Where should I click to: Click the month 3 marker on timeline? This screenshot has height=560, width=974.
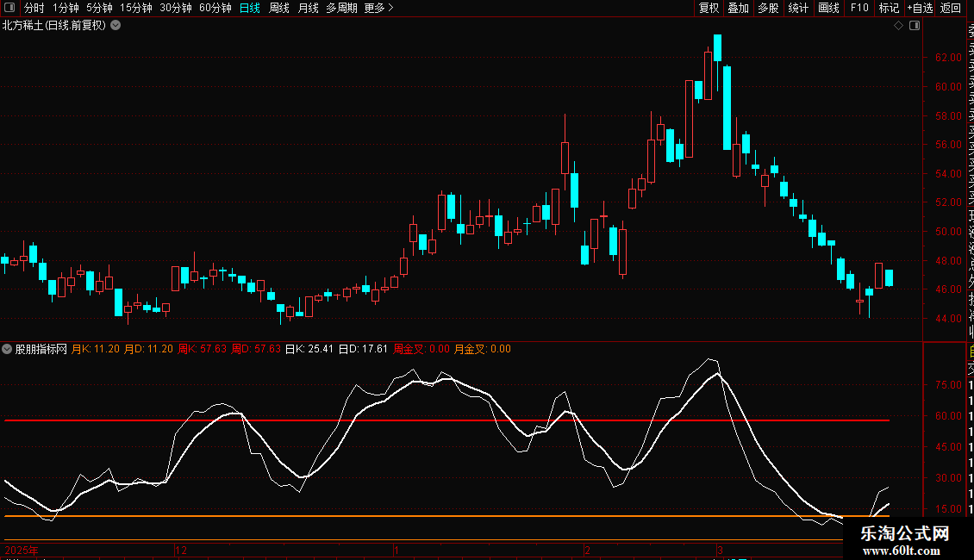721,550
